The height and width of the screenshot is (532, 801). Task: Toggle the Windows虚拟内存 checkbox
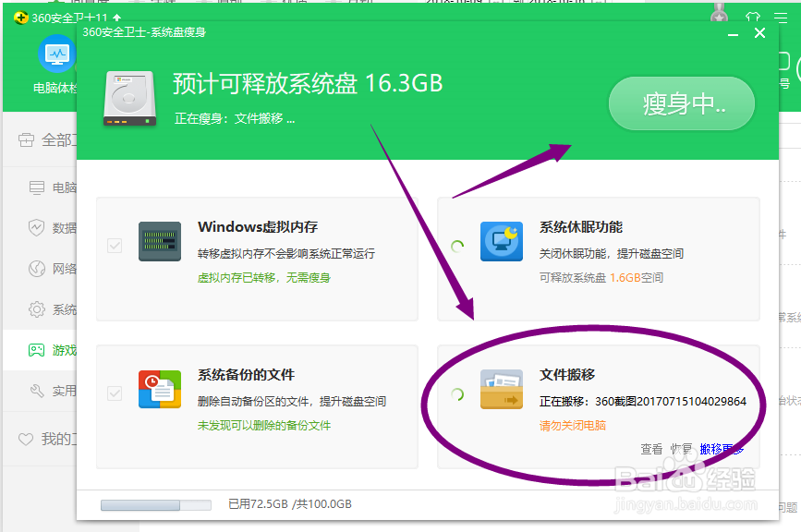[x=115, y=246]
